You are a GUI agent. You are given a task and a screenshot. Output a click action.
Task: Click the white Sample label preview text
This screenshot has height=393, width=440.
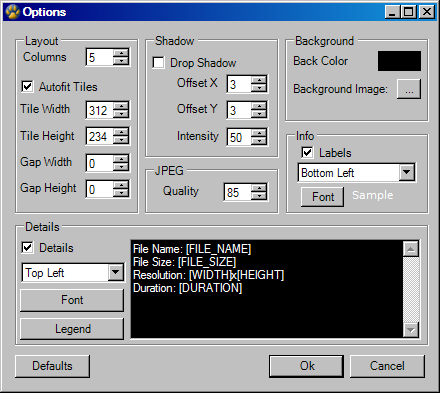click(373, 195)
